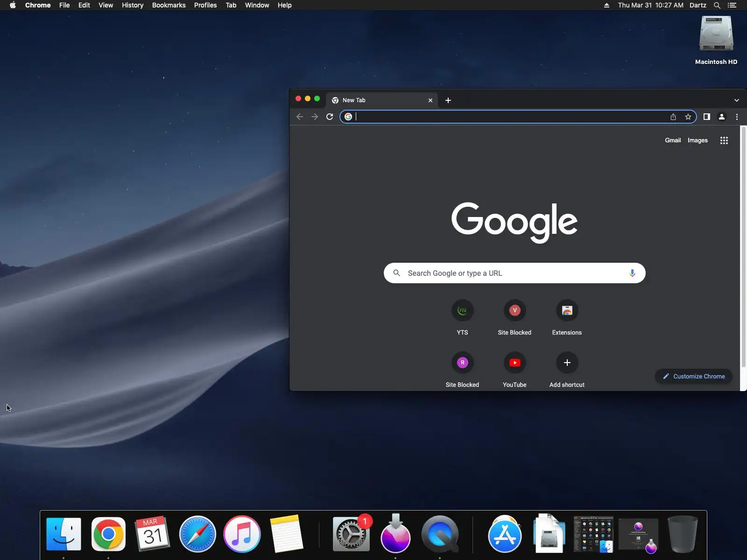Open System Preferences from the Dock

[352, 534]
